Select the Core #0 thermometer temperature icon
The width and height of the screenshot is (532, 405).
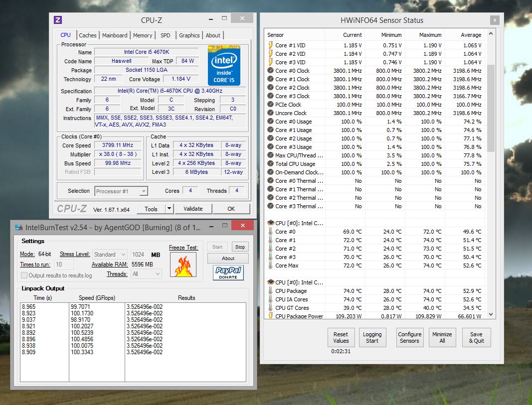270,232
